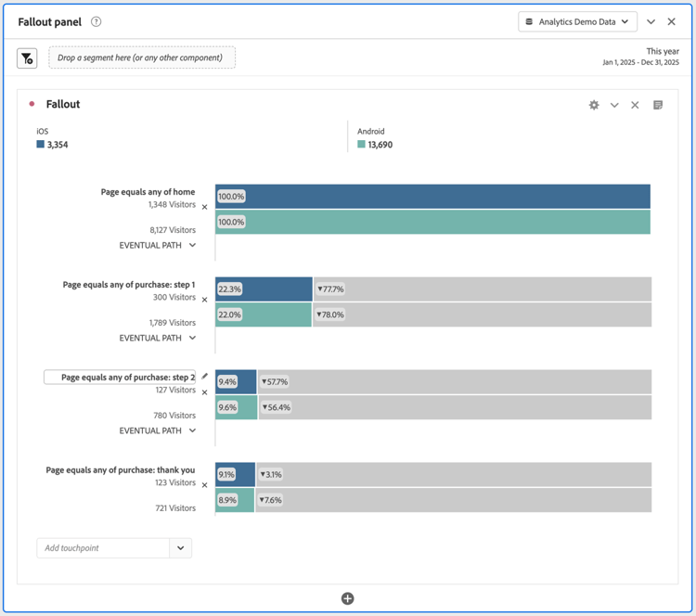Open Analytics Demo Data dropdown
This screenshot has height=616, width=696.
coord(577,21)
